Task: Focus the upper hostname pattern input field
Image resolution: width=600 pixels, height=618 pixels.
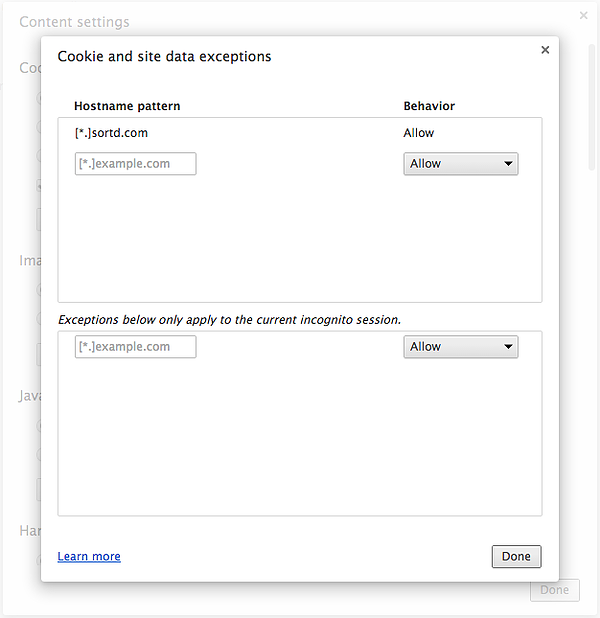Action: pos(135,164)
